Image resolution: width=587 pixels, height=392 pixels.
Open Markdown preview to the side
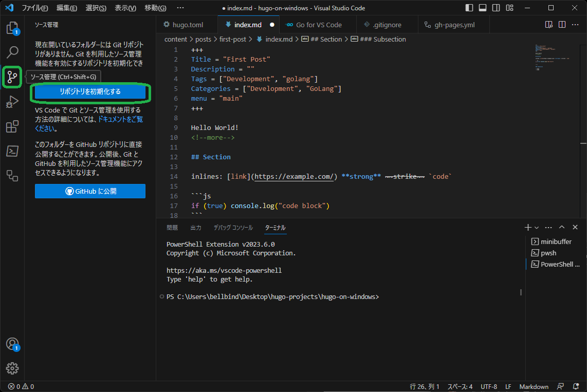(549, 25)
